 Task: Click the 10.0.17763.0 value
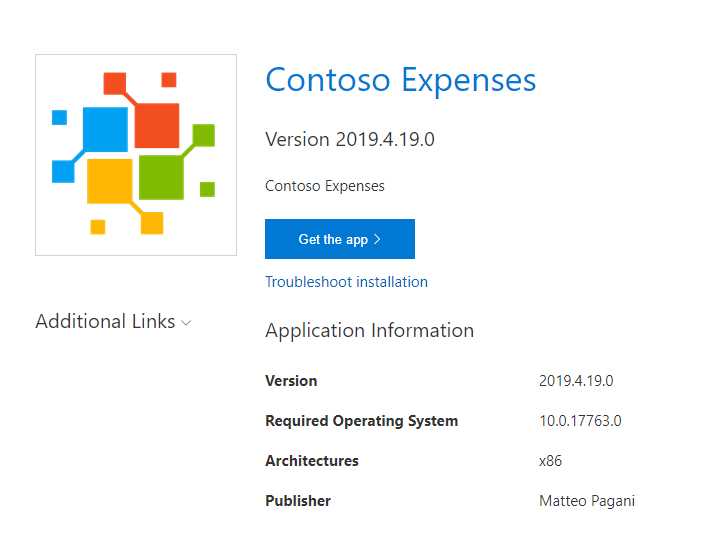click(x=580, y=421)
